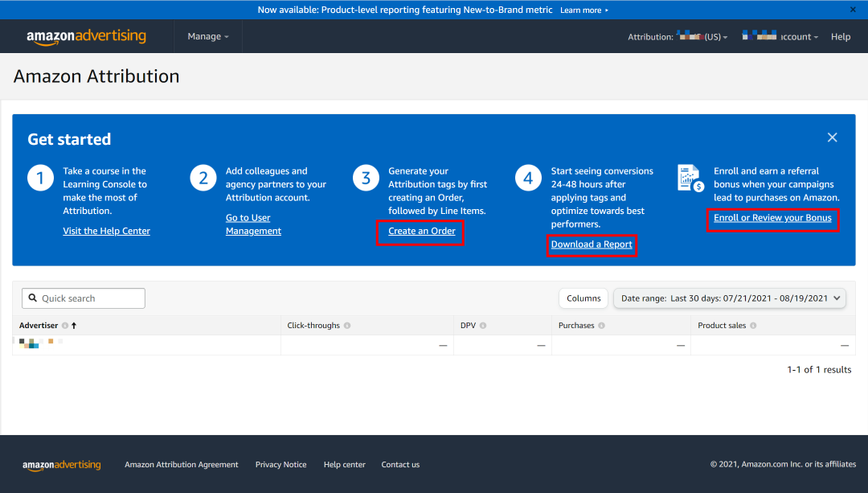This screenshot has width=868, height=493.
Task: Click the Advertiser sort arrow icon
Action: coord(74,326)
